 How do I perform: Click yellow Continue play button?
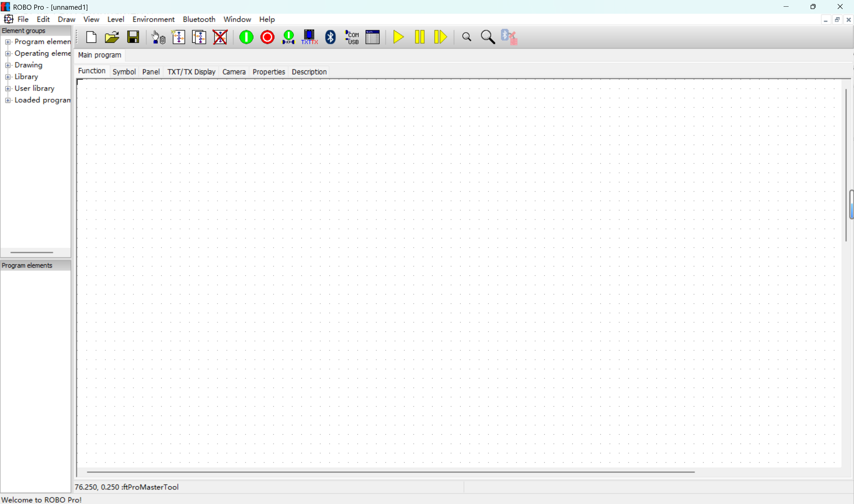point(398,37)
